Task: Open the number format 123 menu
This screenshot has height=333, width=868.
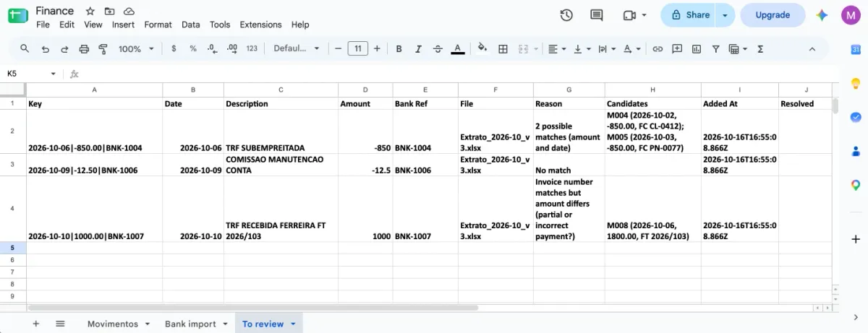Action: pos(252,48)
